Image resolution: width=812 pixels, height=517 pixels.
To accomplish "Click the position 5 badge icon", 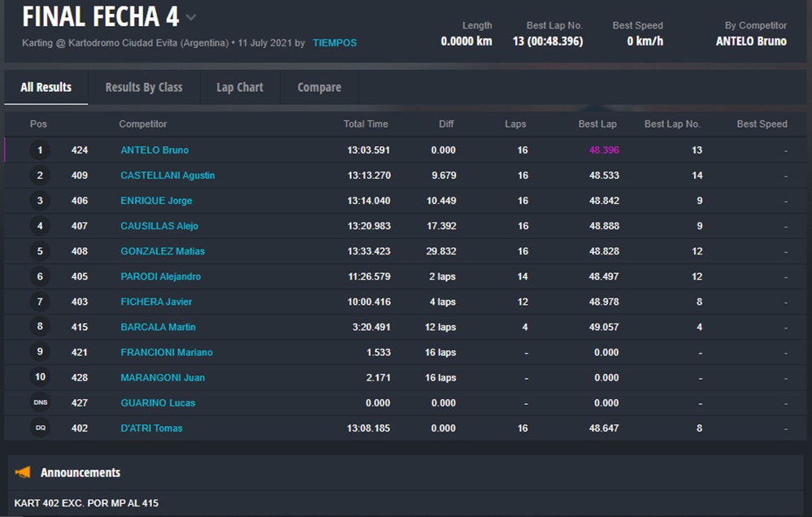I will tap(40, 251).
